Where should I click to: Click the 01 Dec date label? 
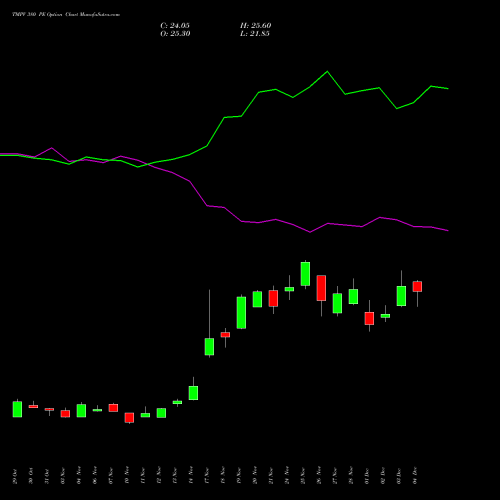pos(367,476)
